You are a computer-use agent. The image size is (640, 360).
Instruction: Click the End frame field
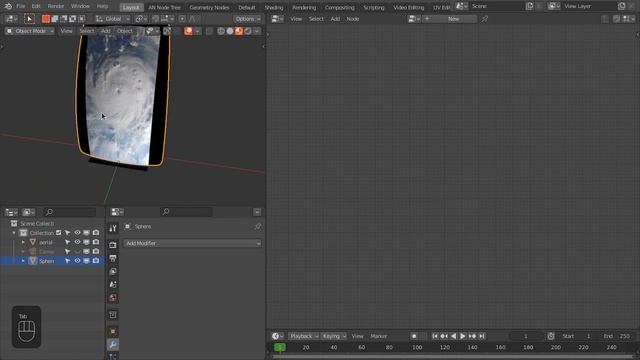click(x=617, y=336)
